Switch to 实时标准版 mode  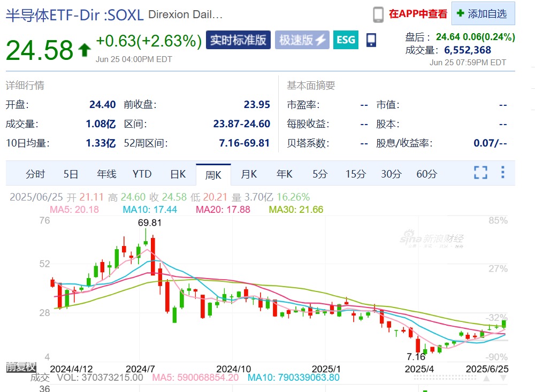pyautogui.click(x=238, y=40)
